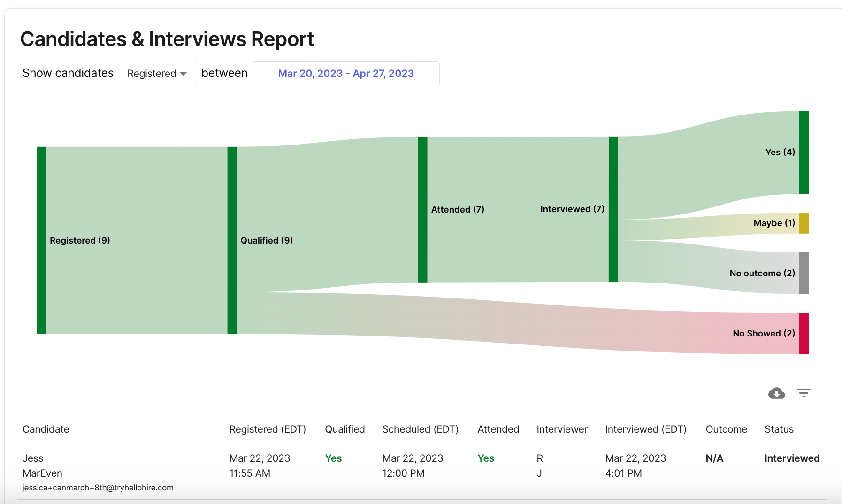Image resolution: width=842 pixels, height=504 pixels.
Task: Sort by Candidate column header
Action: pyautogui.click(x=46, y=429)
